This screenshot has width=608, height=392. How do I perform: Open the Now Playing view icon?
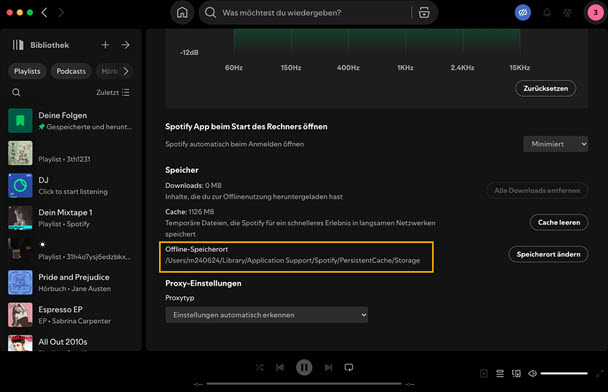point(484,373)
